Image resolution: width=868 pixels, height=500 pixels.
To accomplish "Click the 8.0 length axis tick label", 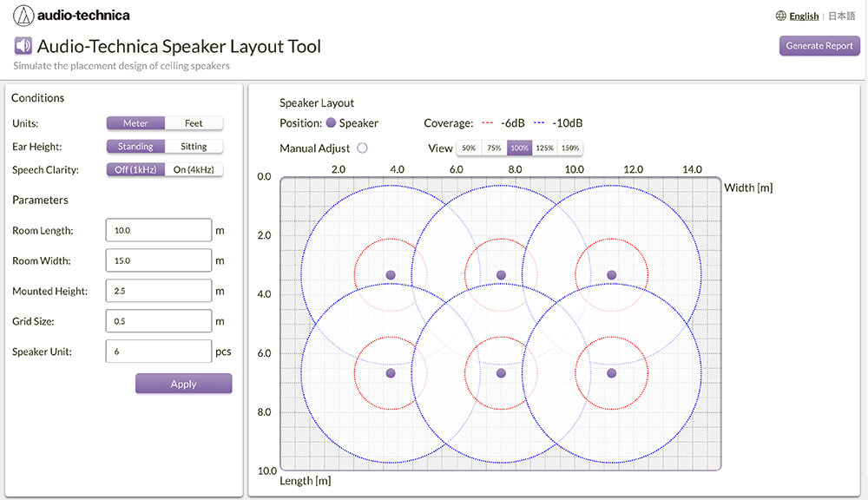I will 264,412.
